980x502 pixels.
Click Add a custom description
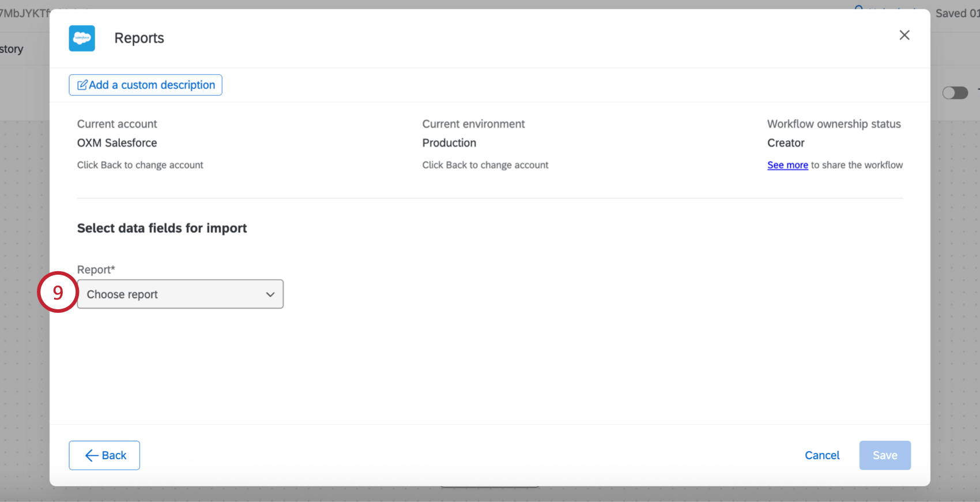click(152, 85)
